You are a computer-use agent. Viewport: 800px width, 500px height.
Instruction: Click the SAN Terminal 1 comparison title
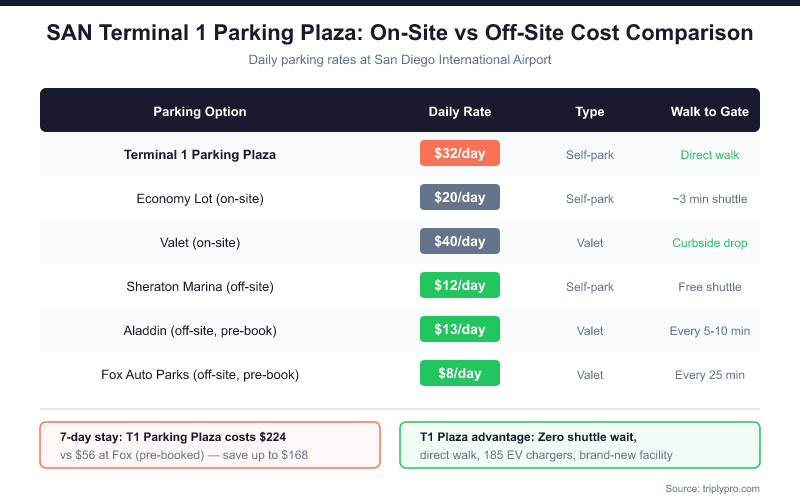click(400, 33)
